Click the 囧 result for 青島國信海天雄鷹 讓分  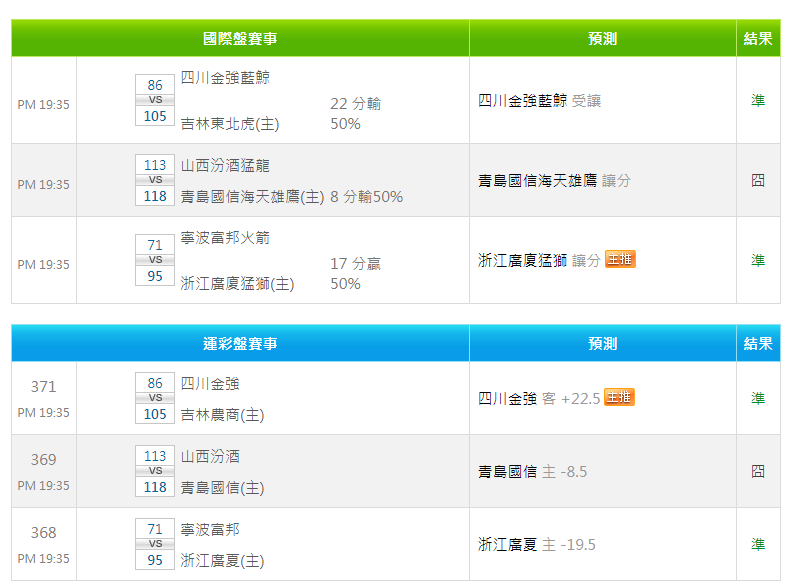[x=758, y=180]
